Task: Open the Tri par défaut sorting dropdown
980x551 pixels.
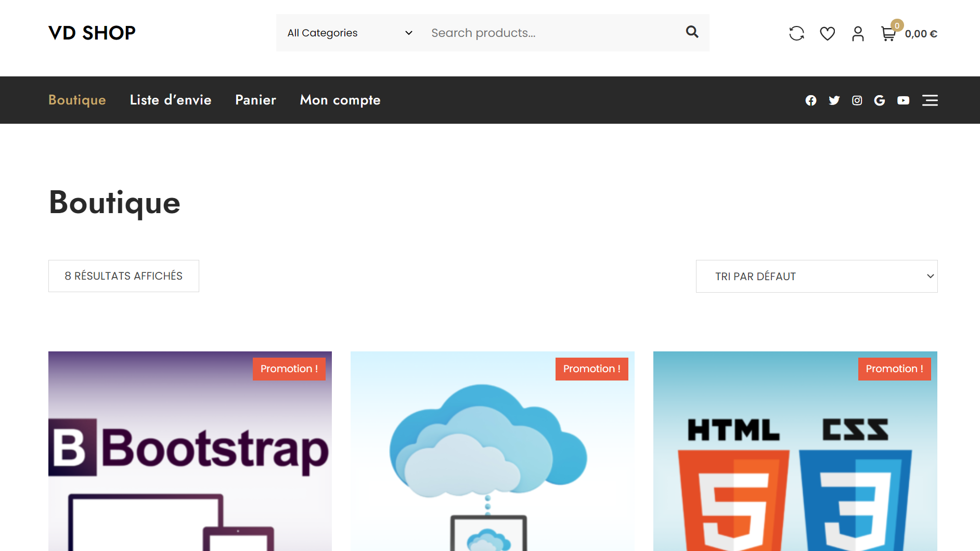Action: pos(817,276)
